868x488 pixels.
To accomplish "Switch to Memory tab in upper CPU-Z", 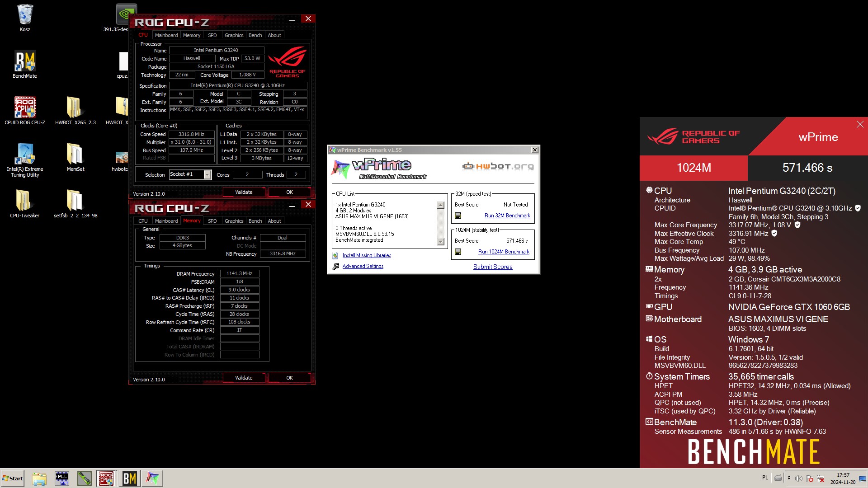I will click(192, 35).
